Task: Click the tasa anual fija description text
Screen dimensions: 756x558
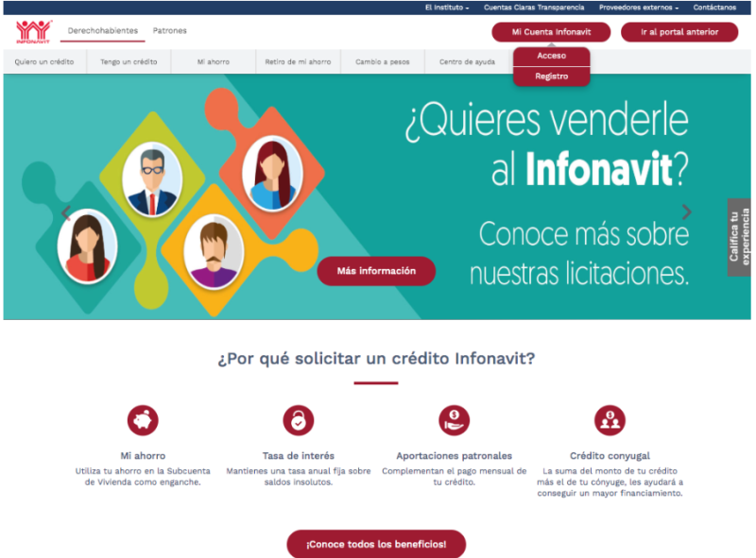Action: [299, 477]
